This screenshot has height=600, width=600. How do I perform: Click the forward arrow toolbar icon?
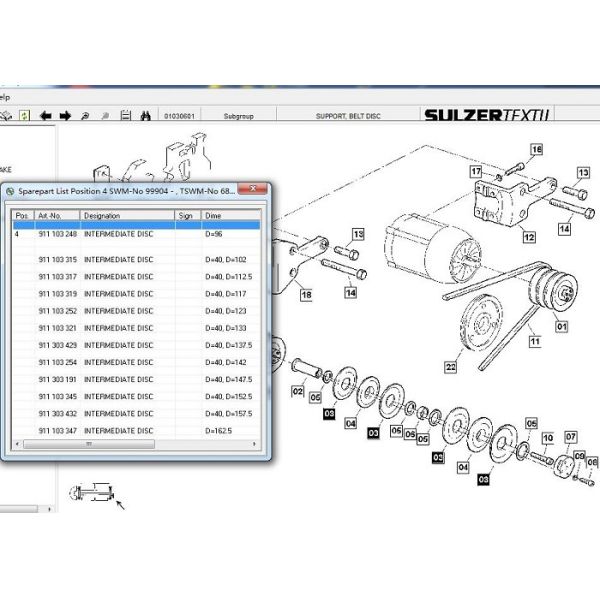click(x=65, y=116)
